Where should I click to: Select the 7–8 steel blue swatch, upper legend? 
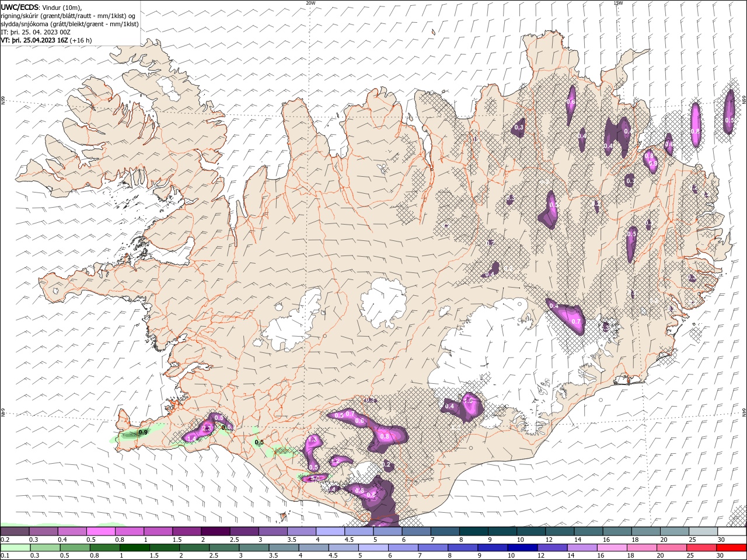click(445, 531)
